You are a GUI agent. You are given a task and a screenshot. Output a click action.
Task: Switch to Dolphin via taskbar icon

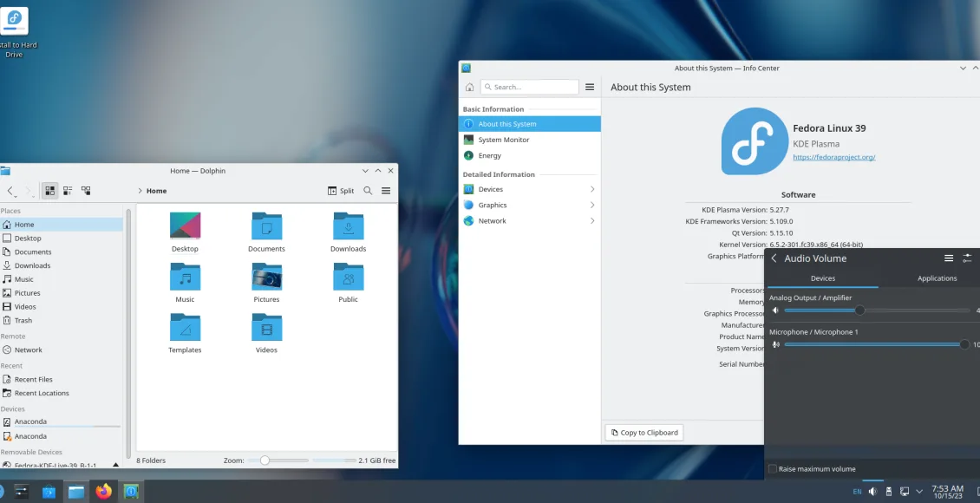pyautogui.click(x=76, y=492)
